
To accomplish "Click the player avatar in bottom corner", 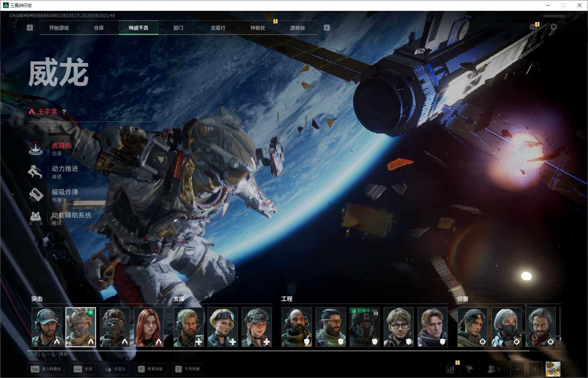I will [x=553, y=369].
